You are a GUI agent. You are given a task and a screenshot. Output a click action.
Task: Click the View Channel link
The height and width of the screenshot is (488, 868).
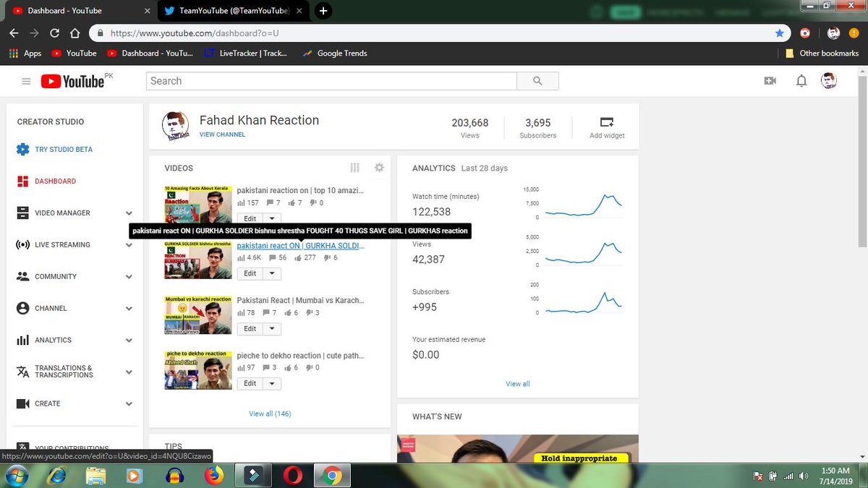pos(222,134)
